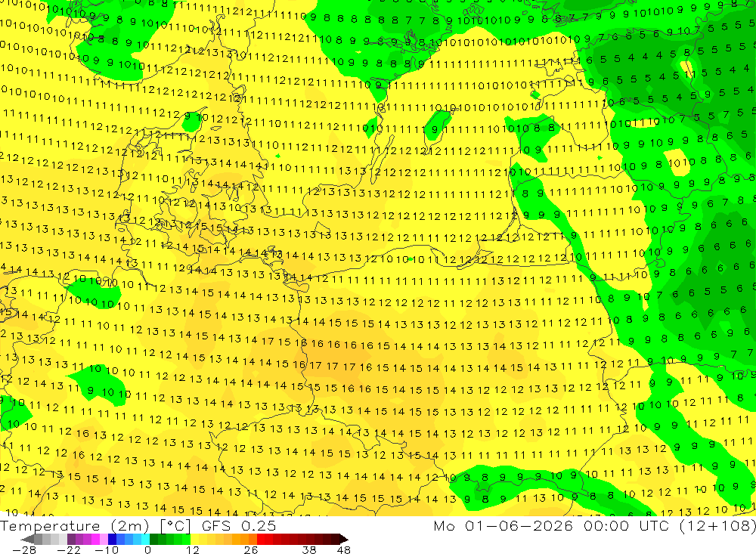Click the '26' legend label
This screenshot has width=756, height=554.
(x=251, y=550)
